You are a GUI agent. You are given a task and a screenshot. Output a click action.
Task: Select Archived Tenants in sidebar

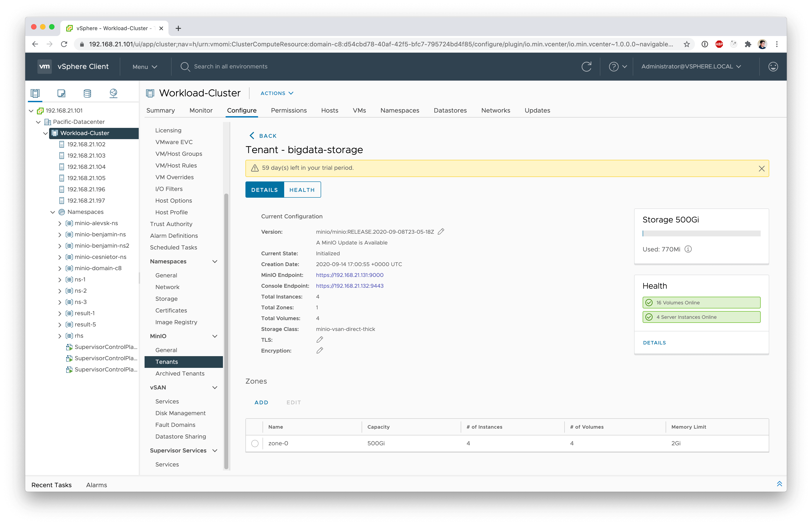tap(180, 373)
